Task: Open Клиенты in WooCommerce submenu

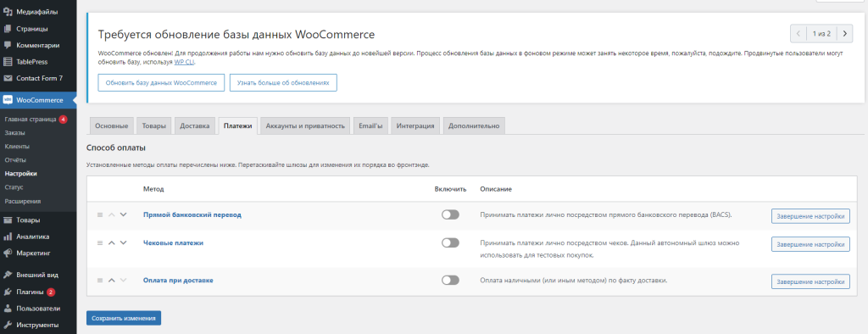Action: (x=17, y=146)
